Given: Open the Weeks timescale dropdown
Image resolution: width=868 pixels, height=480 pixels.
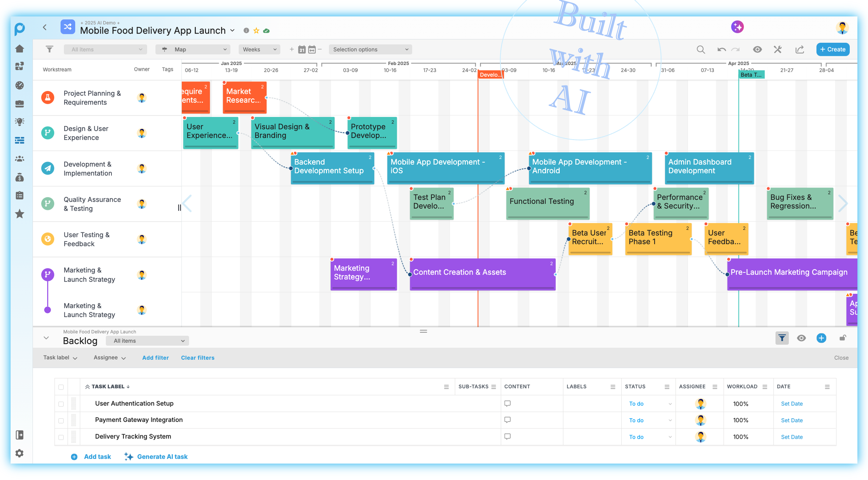Looking at the screenshot, I should coord(259,49).
